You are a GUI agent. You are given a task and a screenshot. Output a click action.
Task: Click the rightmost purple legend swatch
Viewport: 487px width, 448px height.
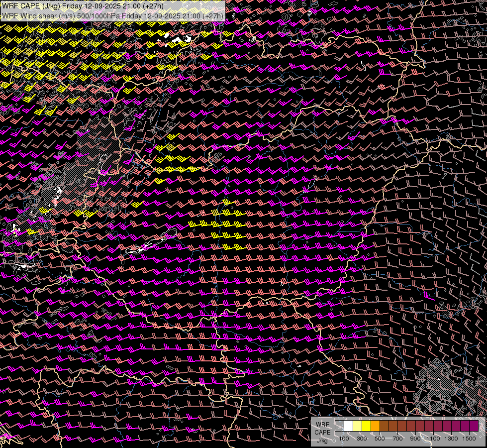pos(474,426)
